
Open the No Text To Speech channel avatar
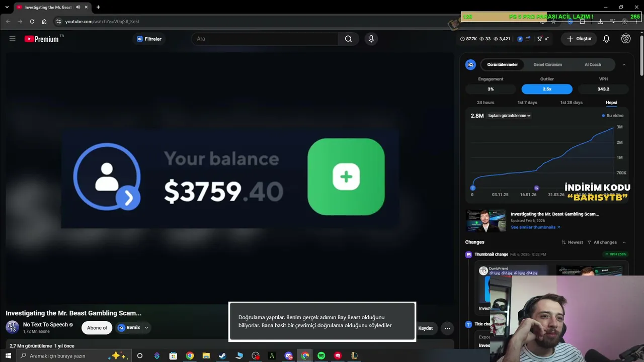click(13, 328)
